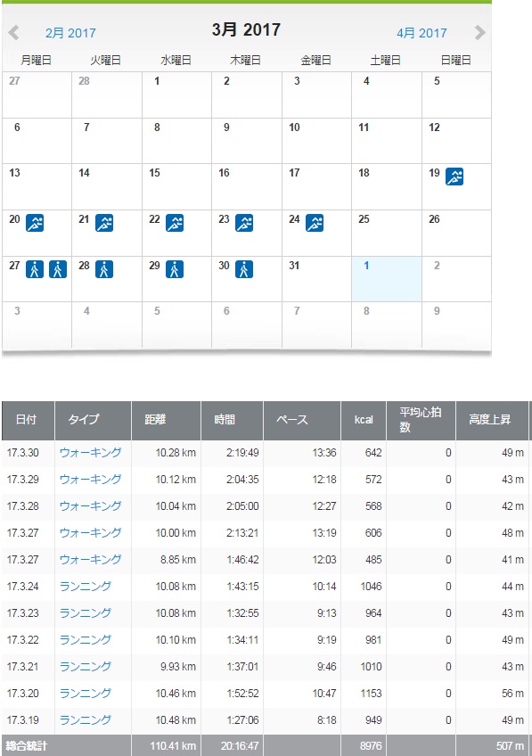Go to previous month with left arrow

click(x=13, y=33)
